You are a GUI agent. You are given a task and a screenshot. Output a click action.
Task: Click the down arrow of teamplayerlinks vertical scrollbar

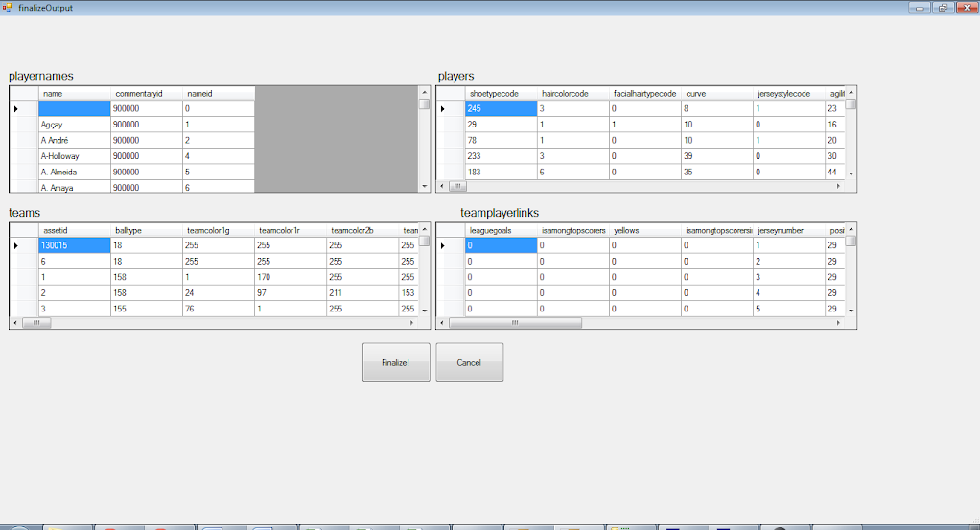click(x=851, y=311)
